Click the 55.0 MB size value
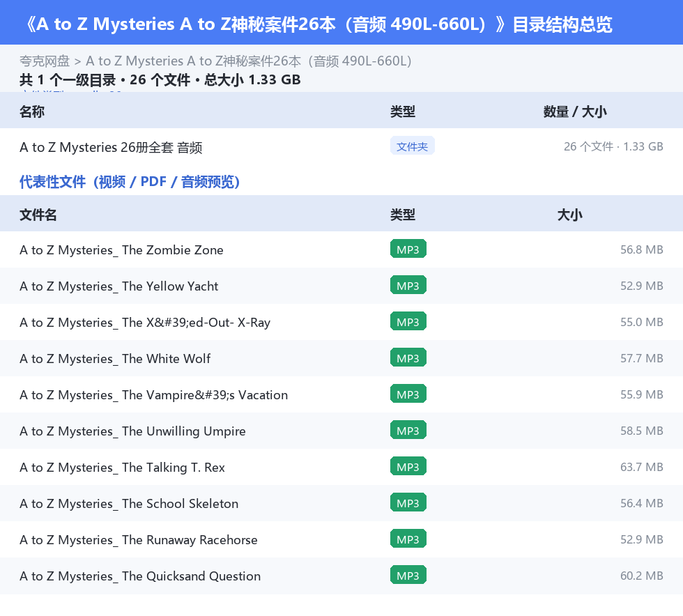 click(x=642, y=322)
